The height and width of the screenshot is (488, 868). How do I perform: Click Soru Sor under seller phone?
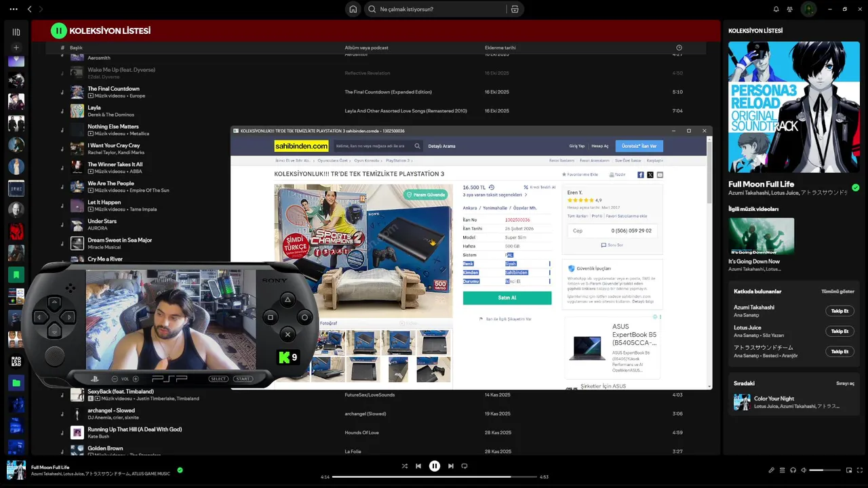click(612, 245)
